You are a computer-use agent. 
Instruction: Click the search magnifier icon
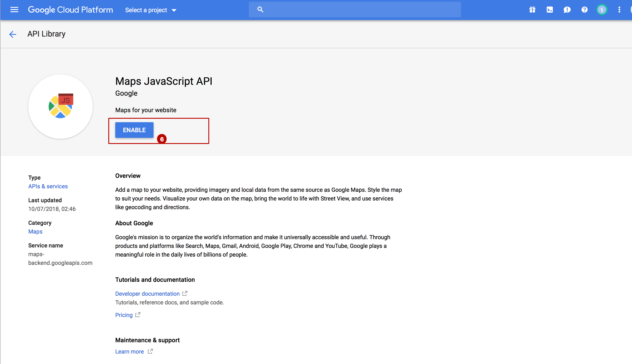(x=260, y=10)
